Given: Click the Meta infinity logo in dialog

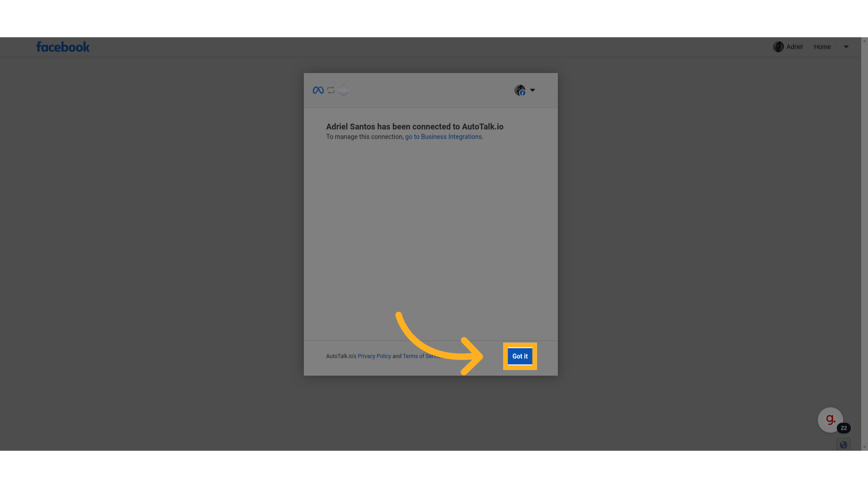Looking at the screenshot, I should tap(318, 90).
